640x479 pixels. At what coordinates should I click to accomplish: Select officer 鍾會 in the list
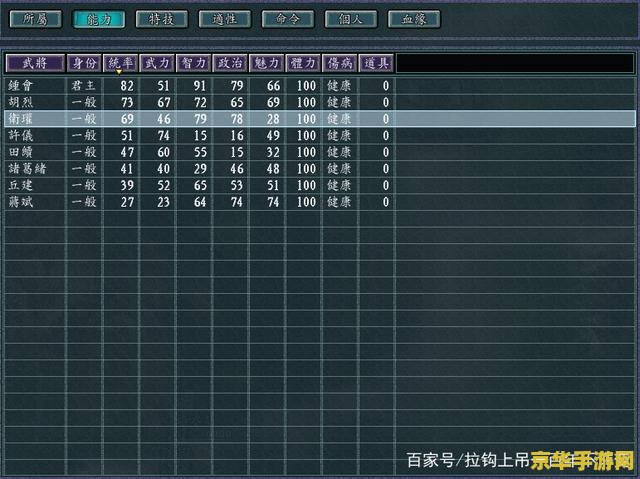click(x=20, y=86)
